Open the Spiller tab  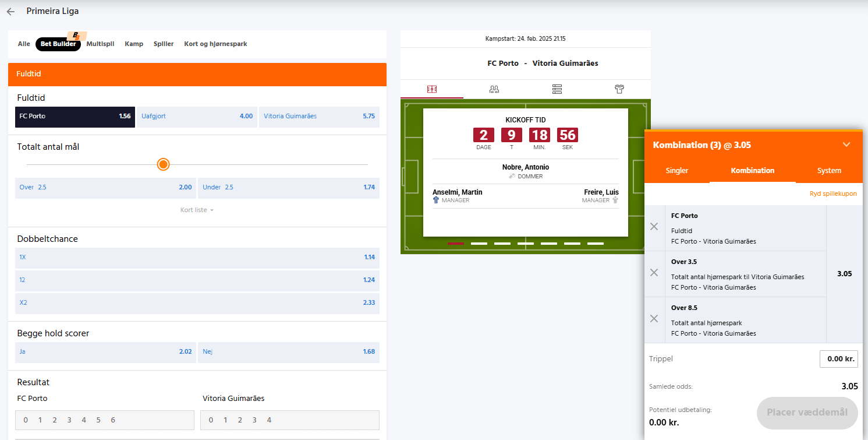coord(164,44)
